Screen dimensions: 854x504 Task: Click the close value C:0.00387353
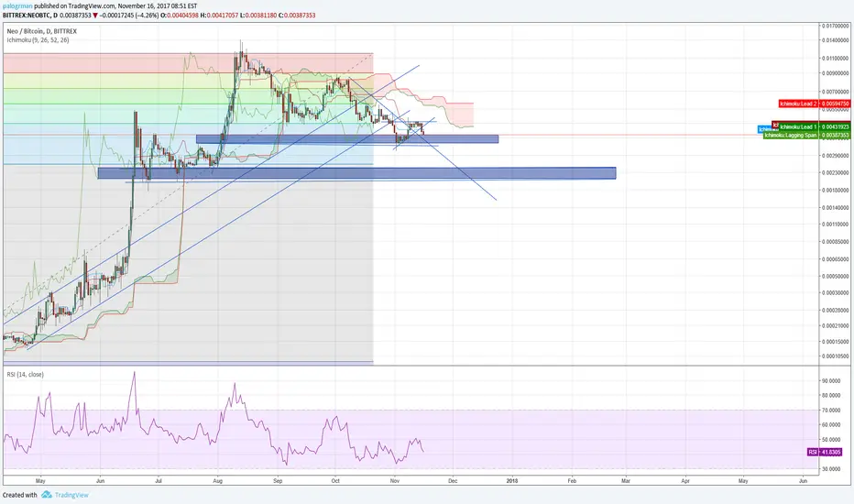[297, 16]
